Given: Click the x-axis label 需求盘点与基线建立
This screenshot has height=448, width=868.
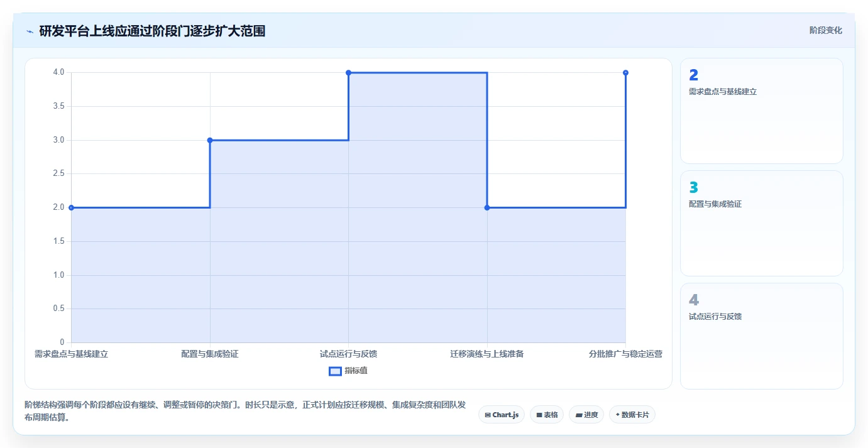Looking at the screenshot, I should point(71,354).
